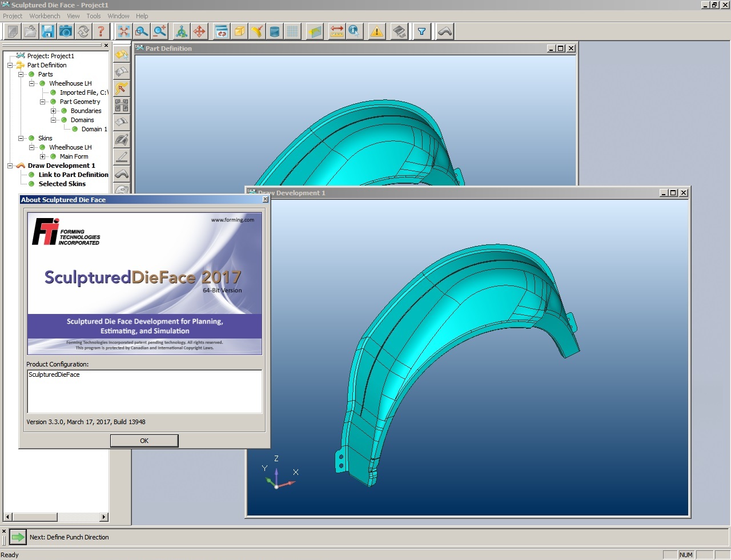Open warnings with the yellow triangle icon
This screenshot has width=731, height=560.
[377, 31]
